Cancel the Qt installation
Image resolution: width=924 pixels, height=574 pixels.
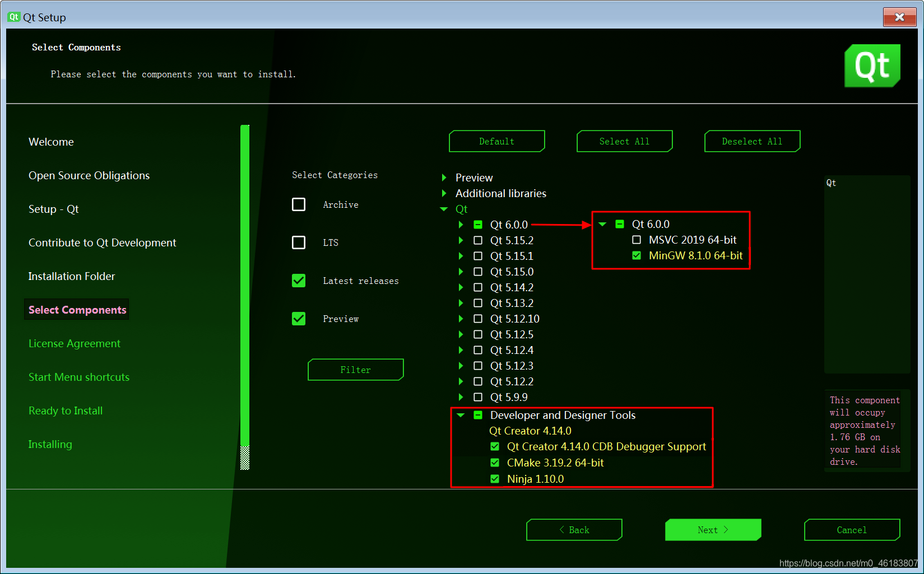pos(852,530)
